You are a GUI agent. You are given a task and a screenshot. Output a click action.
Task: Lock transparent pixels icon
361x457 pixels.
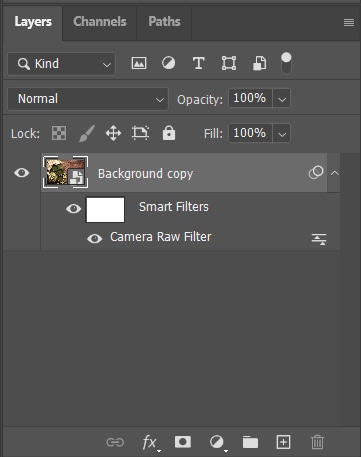click(x=59, y=133)
